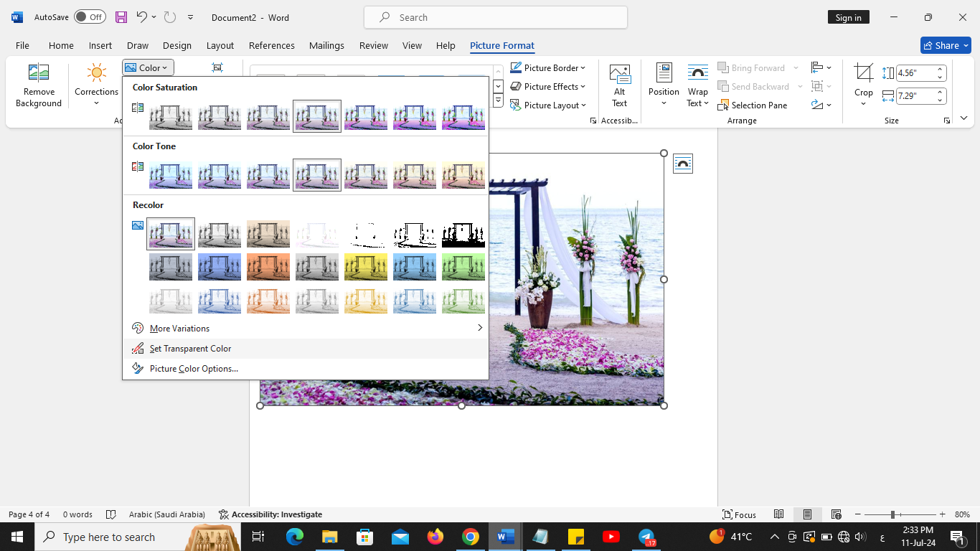Open the Position layout tool
The width and height of the screenshot is (980, 551).
click(664, 85)
